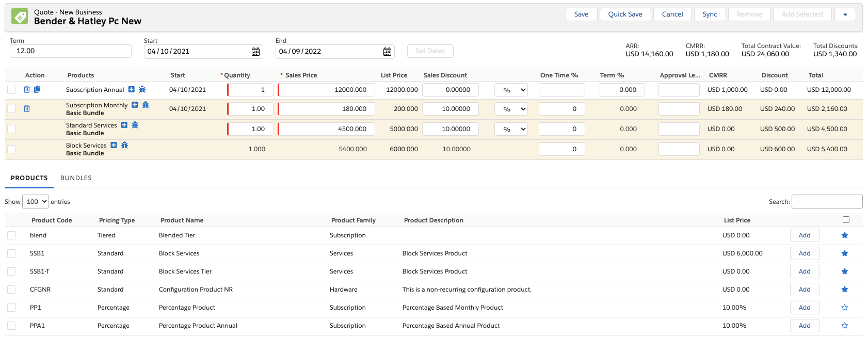This screenshot has height=337, width=868.
Task: Sort by Product Code column header
Action: [x=52, y=220]
